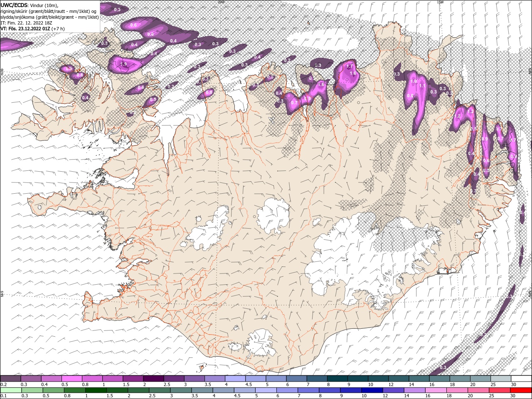Select the dark teal swatch labeled 8 in the top legend row
This screenshot has width=532, height=399.
click(337, 379)
